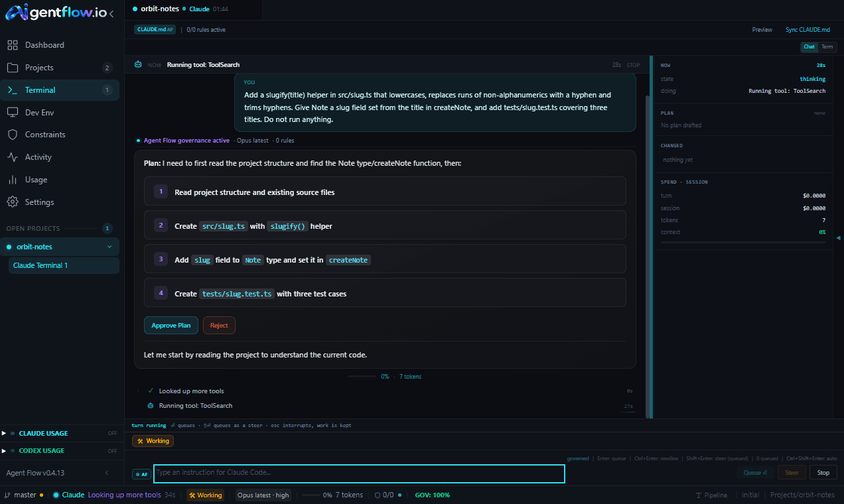Toggle the AF governance button beside input

coord(141,474)
